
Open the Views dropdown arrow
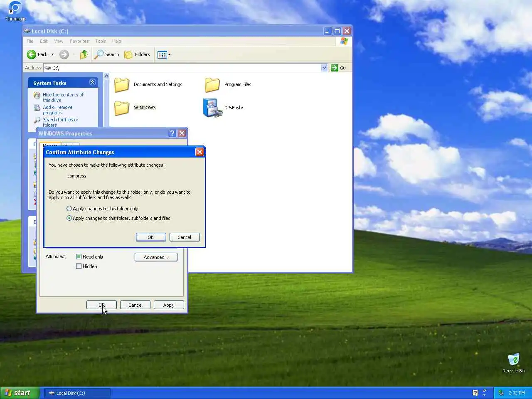[169, 54]
